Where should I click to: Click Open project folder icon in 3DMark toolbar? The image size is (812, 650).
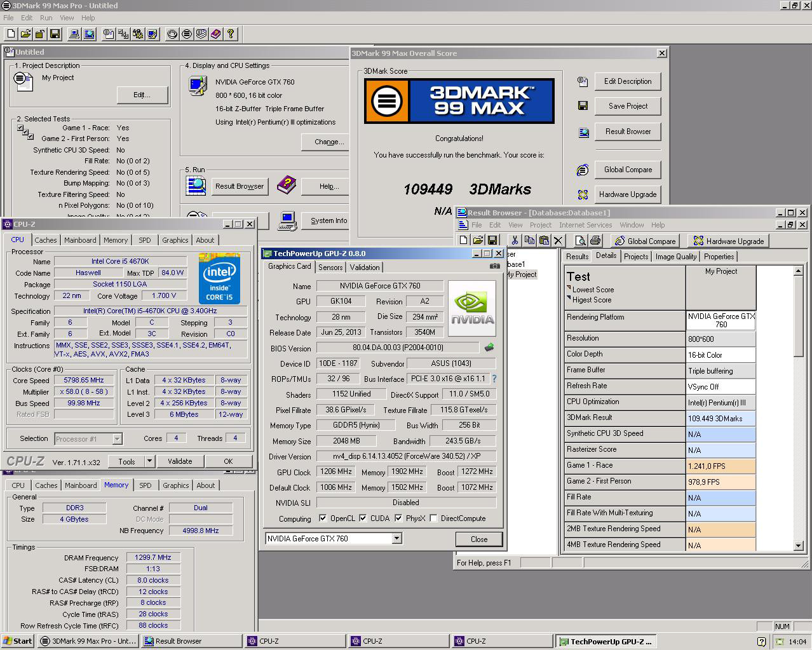pos(25,34)
